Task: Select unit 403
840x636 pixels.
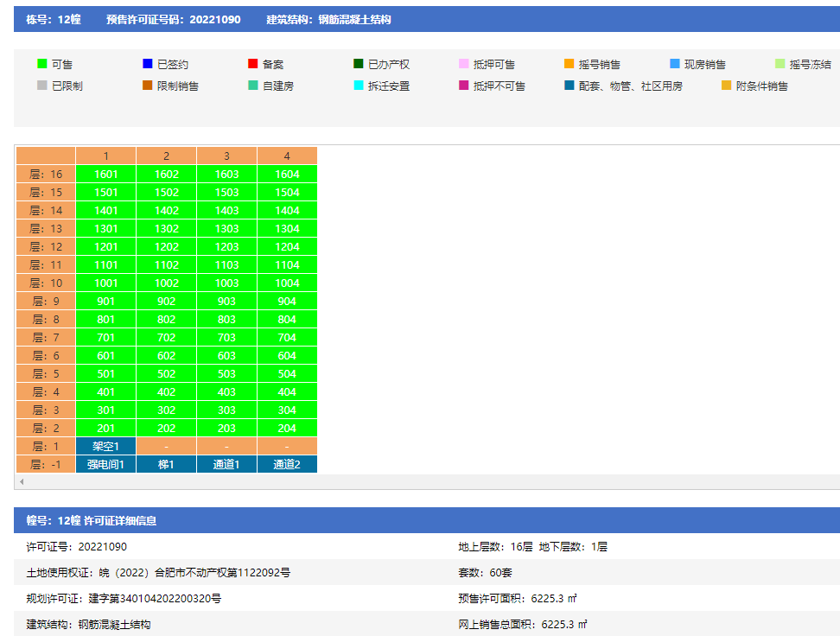Action: [x=226, y=392]
